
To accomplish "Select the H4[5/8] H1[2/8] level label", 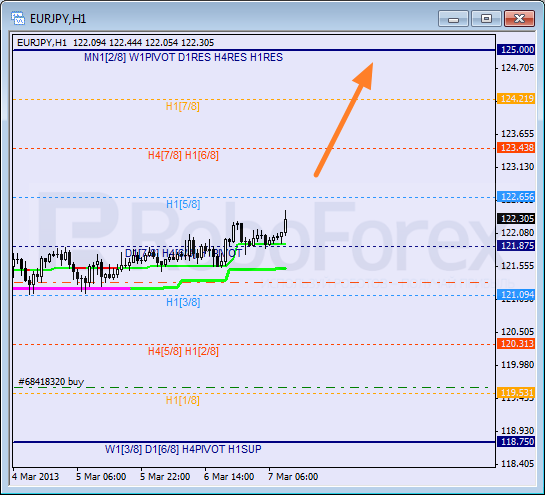I will coord(183,351).
